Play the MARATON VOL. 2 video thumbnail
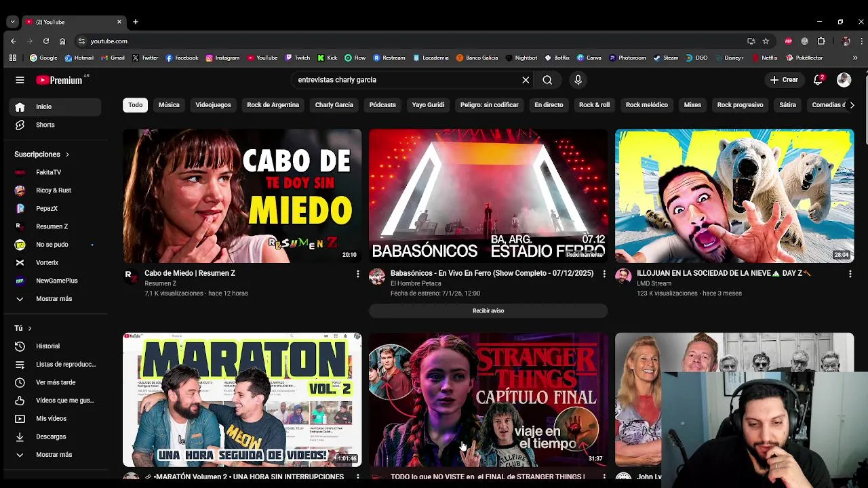Image resolution: width=868 pixels, height=488 pixels. tap(242, 399)
